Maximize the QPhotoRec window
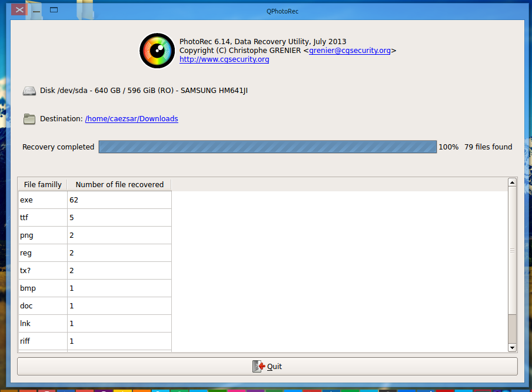This screenshot has height=392, width=532. click(54, 10)
